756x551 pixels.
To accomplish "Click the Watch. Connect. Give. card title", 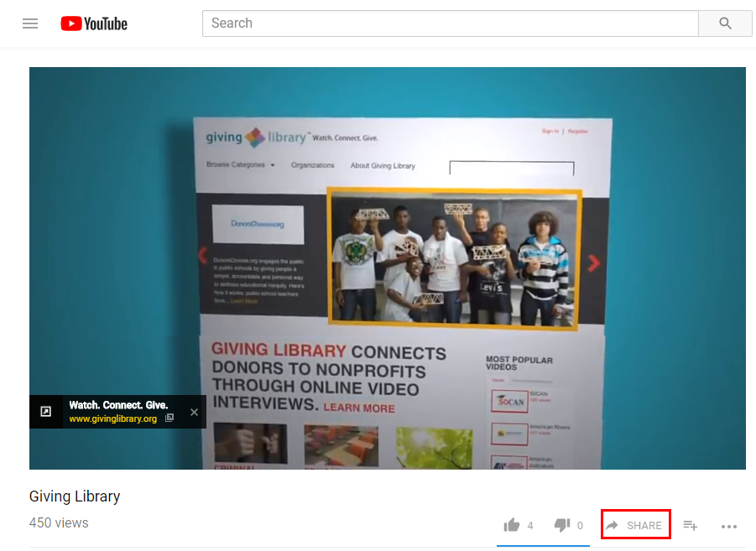I will (118, 405).
